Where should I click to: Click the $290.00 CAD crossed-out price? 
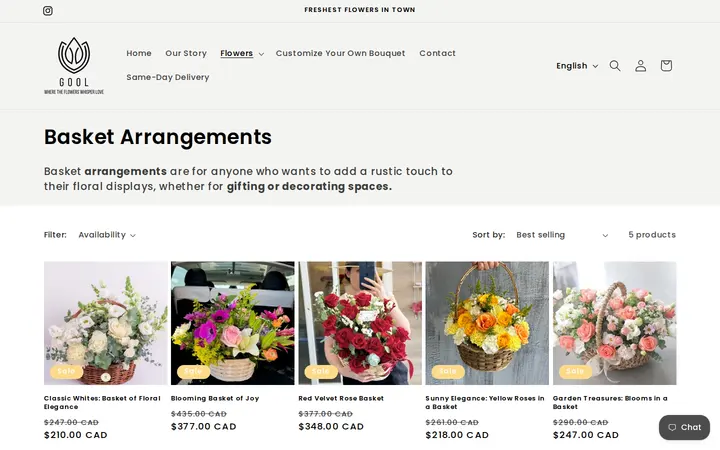tap(580, 422)
